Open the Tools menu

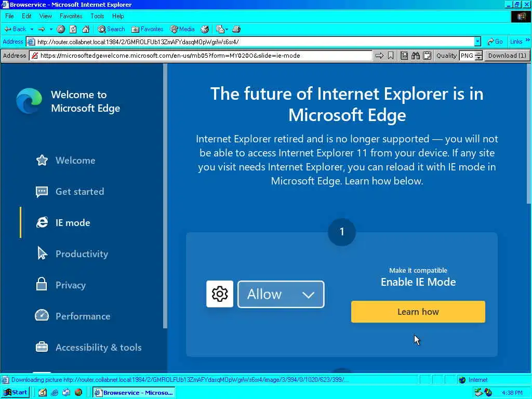point(97,16)
